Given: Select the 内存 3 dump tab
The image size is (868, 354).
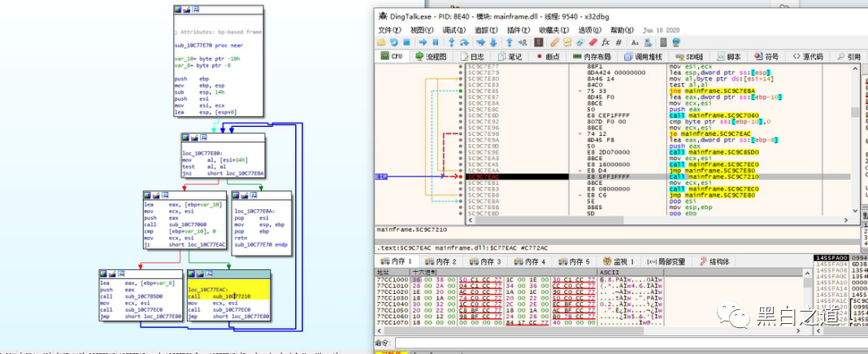Looking at the screenshot, I should 484,261.
